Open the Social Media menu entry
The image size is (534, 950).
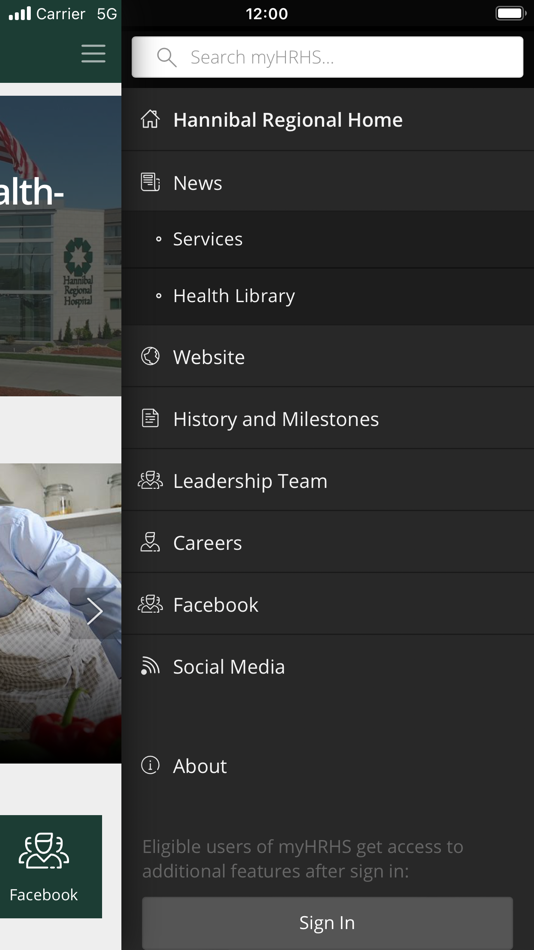[328, 666]
